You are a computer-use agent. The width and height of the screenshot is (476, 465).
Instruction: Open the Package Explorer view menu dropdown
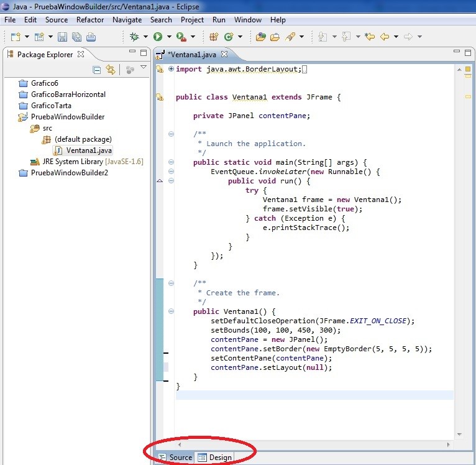click(144, 68)
